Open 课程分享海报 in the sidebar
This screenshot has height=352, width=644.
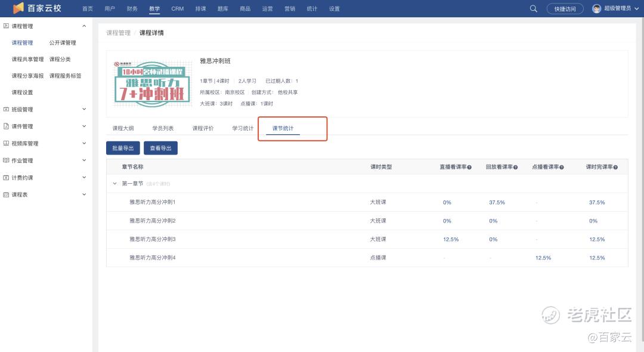27,76
